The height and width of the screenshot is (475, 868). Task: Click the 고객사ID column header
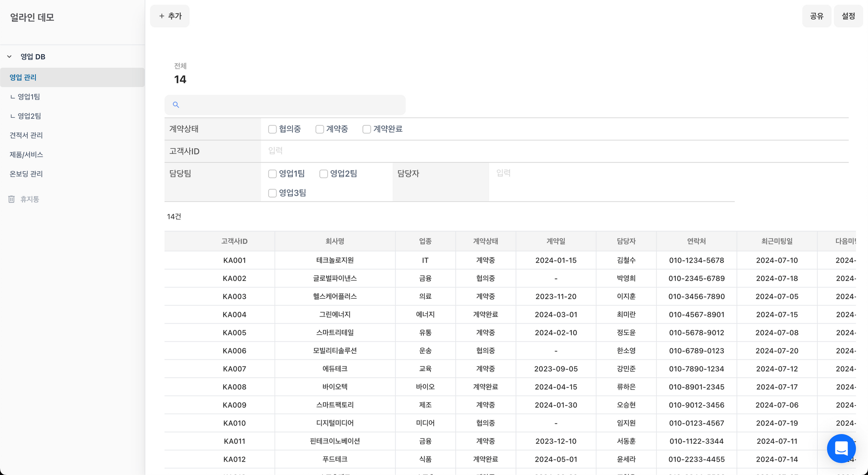pos(234,241)
